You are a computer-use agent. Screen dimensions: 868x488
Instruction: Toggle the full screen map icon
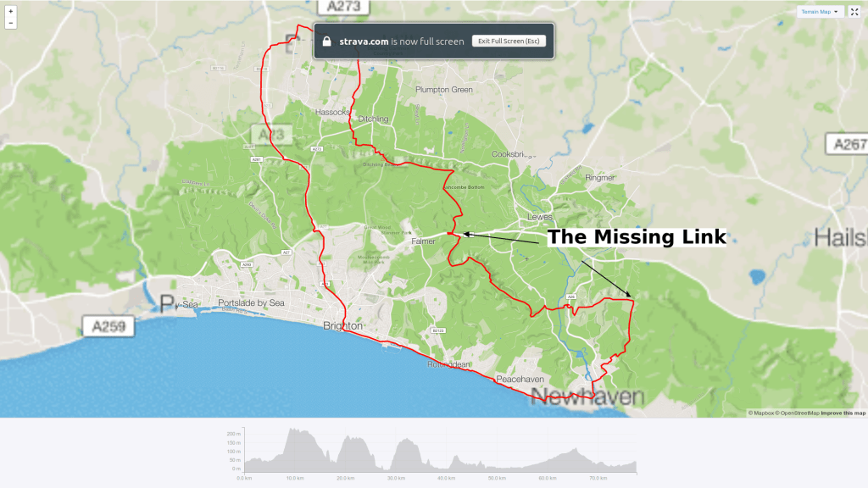(x=854, y=12)
